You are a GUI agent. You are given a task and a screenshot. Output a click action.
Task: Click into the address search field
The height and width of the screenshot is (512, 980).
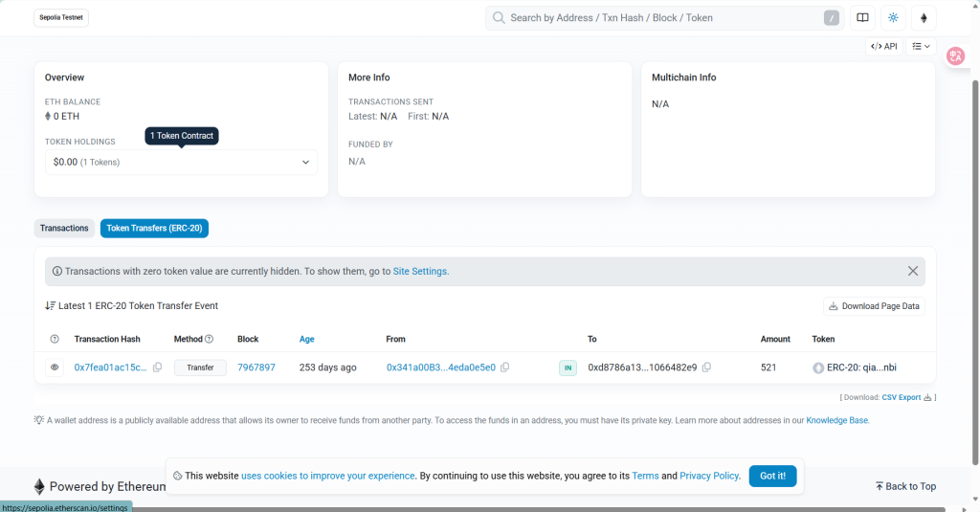click(660, 17)
